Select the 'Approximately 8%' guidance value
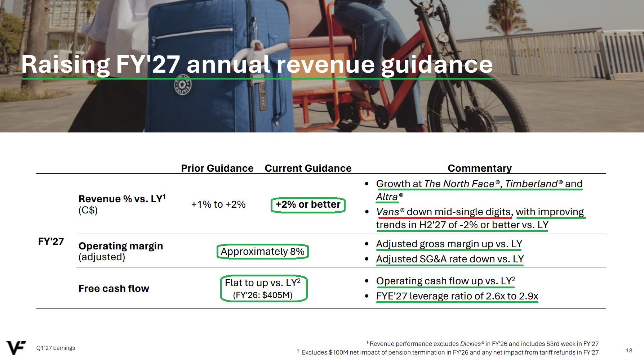 [x=263, y=252]
